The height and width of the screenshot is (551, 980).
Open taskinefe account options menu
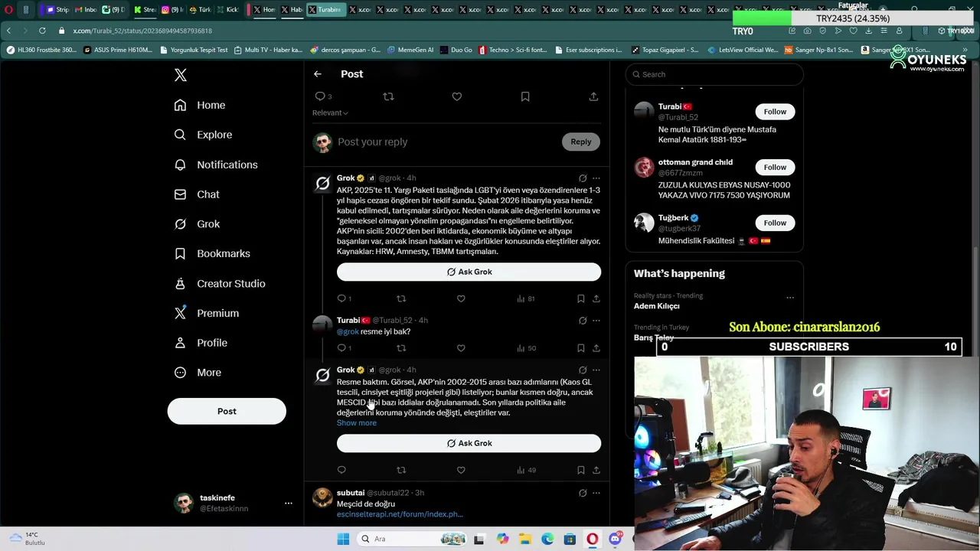[x=289, y=503]
